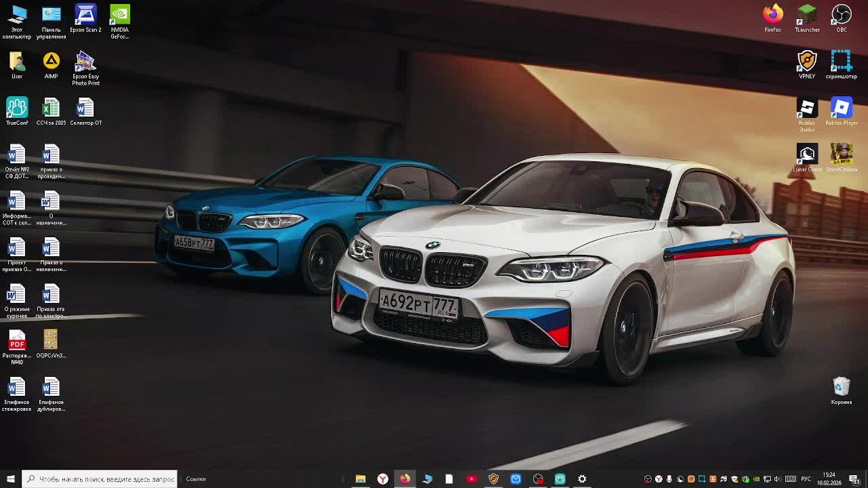Open Lunar Client desktop shortcut
Screen dimensions: 868x488
(x=807, y=158)
